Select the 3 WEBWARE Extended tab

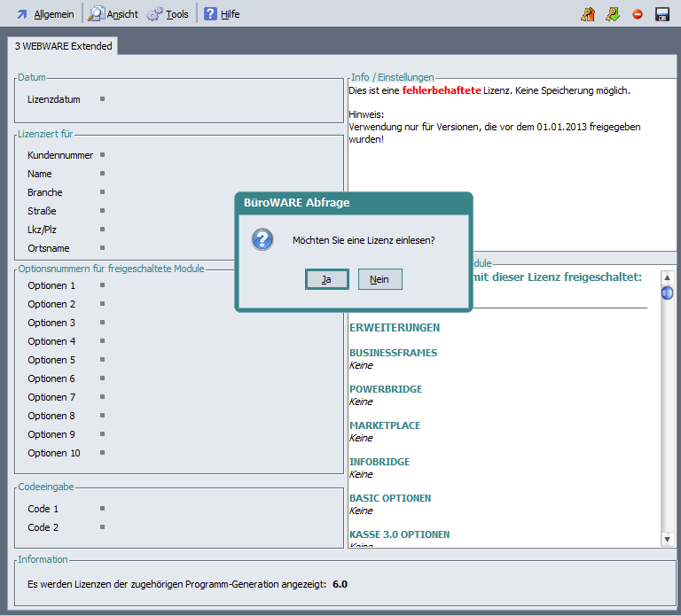(63, 46)
